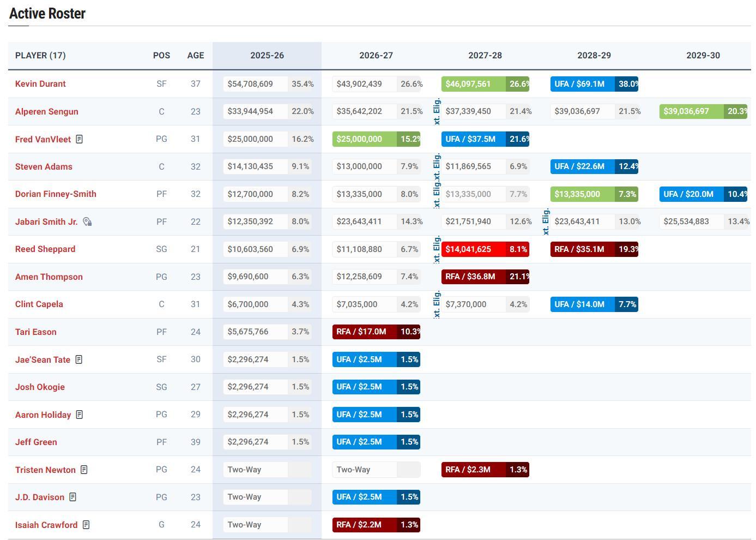Click Reed Sheppard's red $14,041,625 salary cell
The height and width of the screenshot is (540, 756).
473,249
